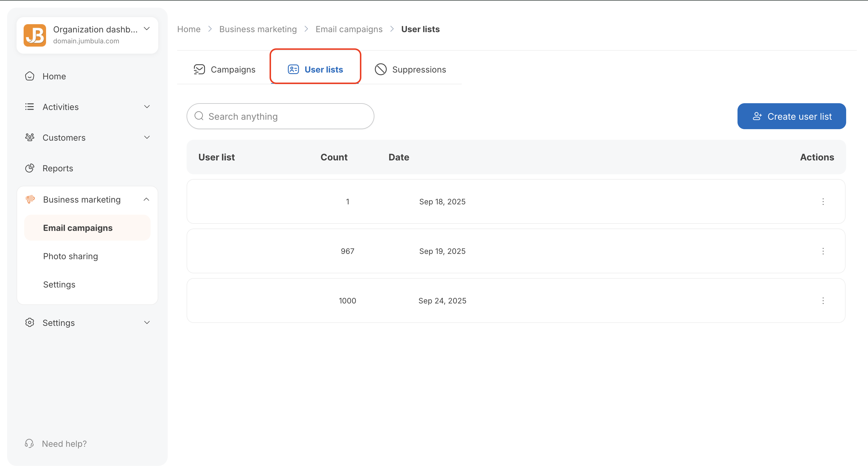Click the JB organization logo
This screenshot has height=473, width=868.
click(x=35, y=35)
